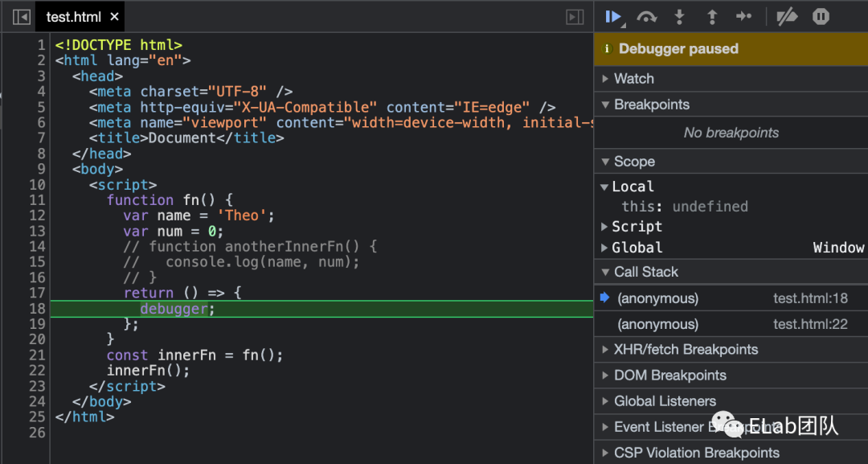
Task: Click the debugger statement on line 18
Action: click(177, 309)
